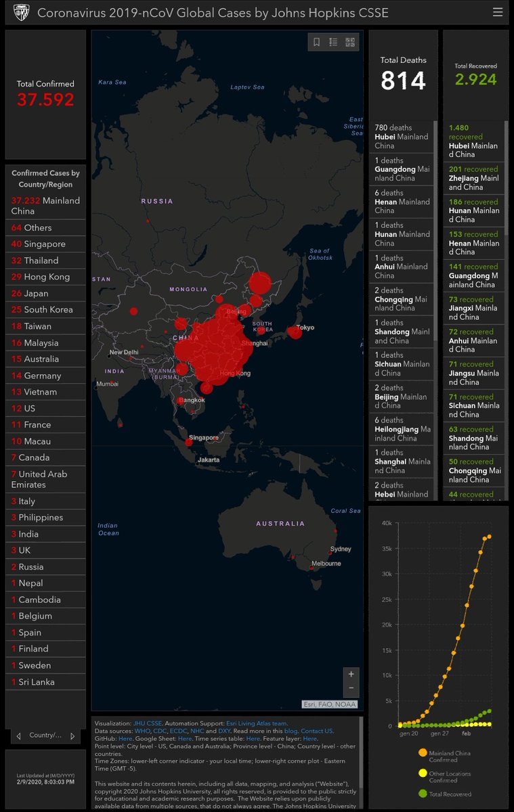Open the WHO data source link
The width and height of the screenshot is (514, 812).
coord(143,731)
